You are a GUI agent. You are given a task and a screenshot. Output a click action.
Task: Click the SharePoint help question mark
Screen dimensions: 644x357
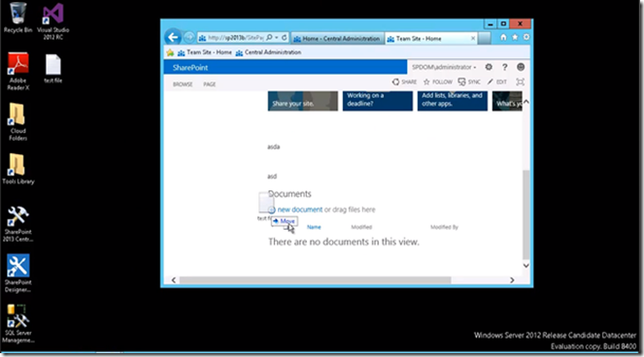point(505,67)
